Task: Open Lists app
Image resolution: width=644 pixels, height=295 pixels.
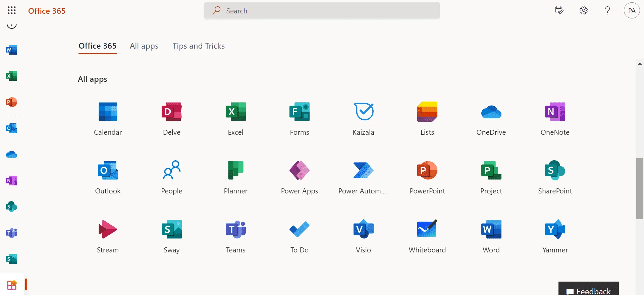Action: (x=427, y=119)
